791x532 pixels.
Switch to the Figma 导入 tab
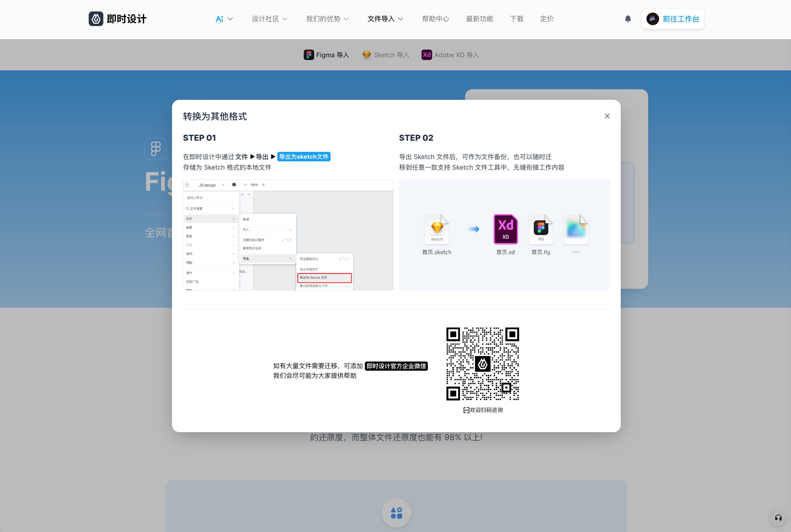click(x=326, y=55)
